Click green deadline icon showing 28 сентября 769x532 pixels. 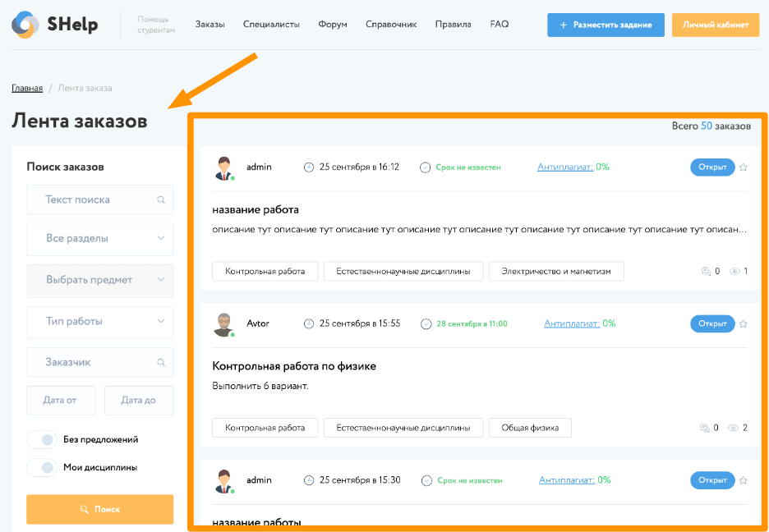[425, 323]
